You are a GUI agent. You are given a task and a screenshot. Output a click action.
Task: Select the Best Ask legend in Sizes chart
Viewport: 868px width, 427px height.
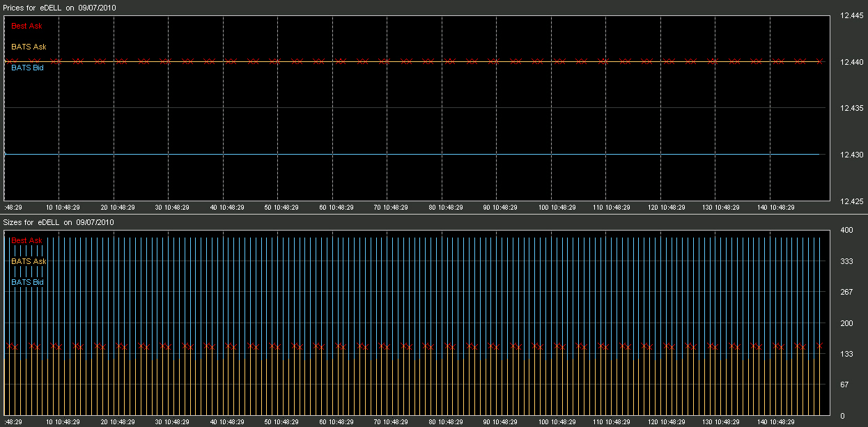click(27, 240)
